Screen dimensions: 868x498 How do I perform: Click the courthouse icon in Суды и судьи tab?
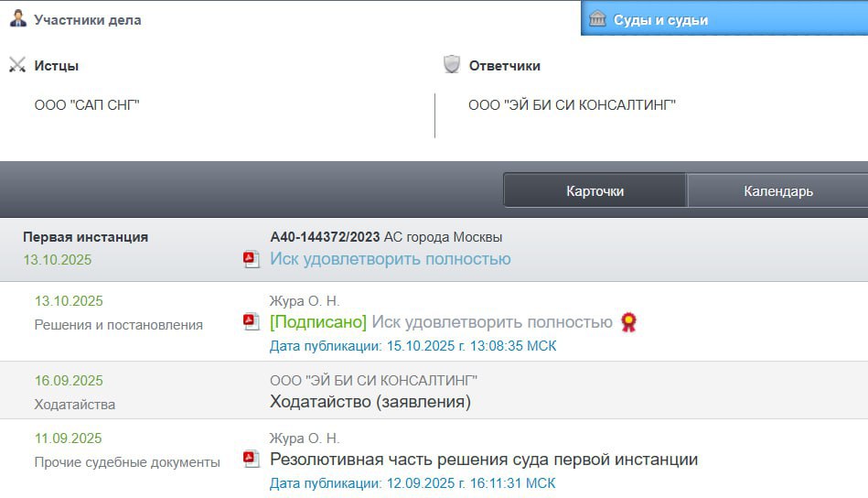click(598, 19)
